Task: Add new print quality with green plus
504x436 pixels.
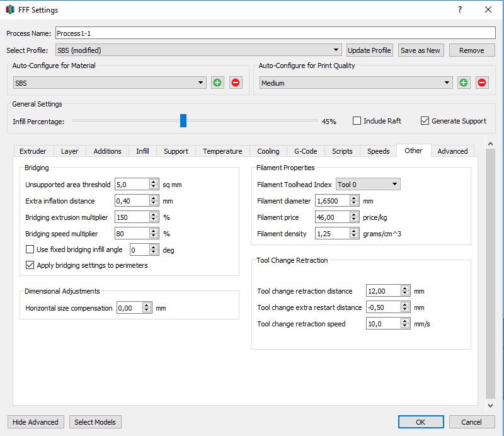Action: (x=464, y=83)
